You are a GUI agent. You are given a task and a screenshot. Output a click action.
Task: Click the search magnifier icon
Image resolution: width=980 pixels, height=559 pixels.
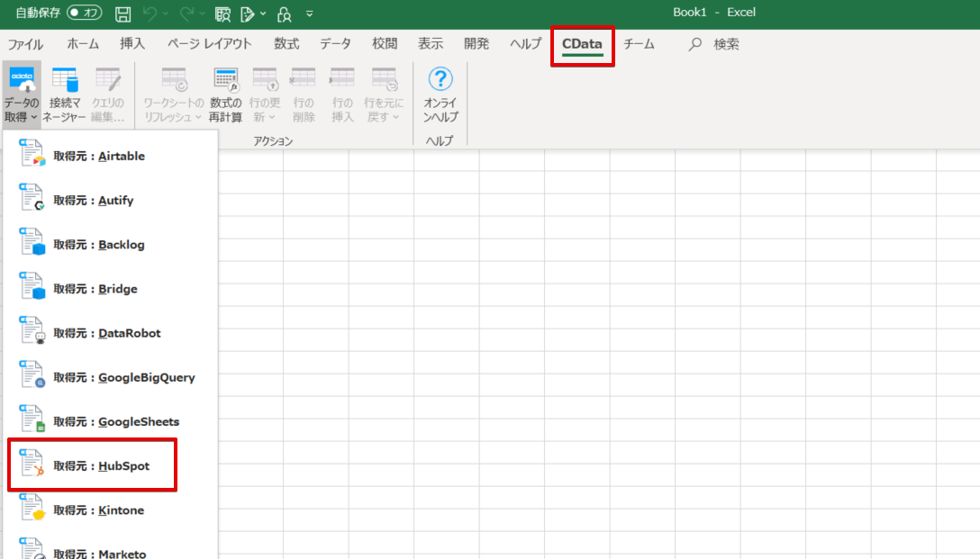(695, 44)
